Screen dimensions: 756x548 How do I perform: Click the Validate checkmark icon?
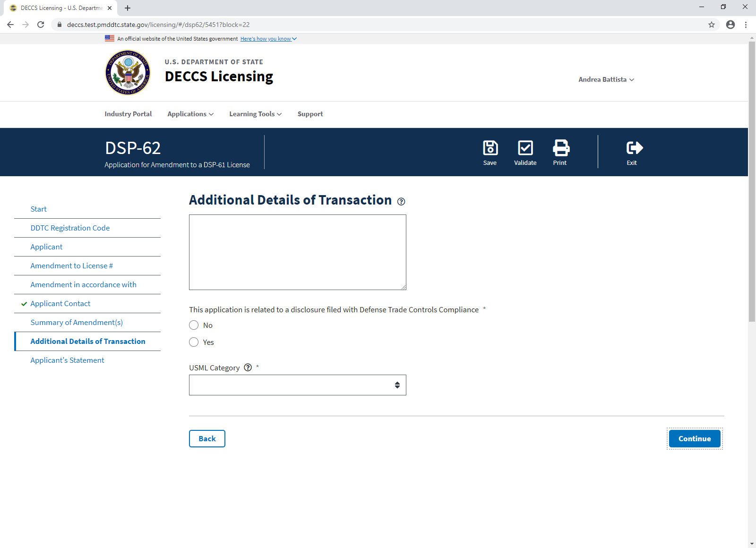525,148
